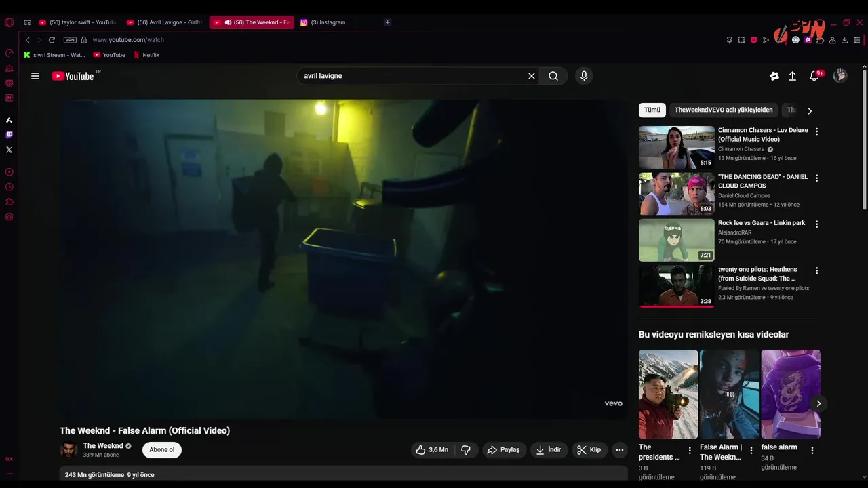
Task: Open the Aria AI sidebar icon
Action: pyautogui.click(x=9, y=120)
